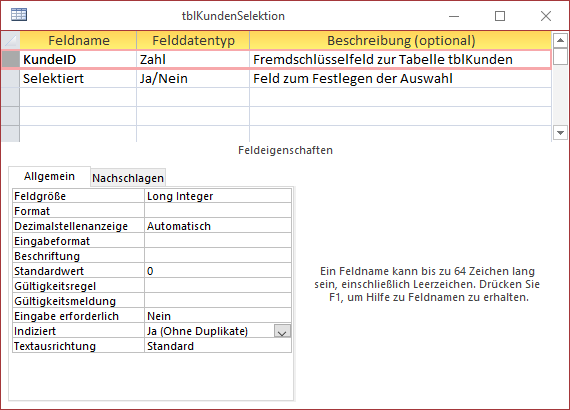Viewport: 570px width, 410px height.
Task: Click the empty Eingabeformat property field
Action: [x=218, y=241]
